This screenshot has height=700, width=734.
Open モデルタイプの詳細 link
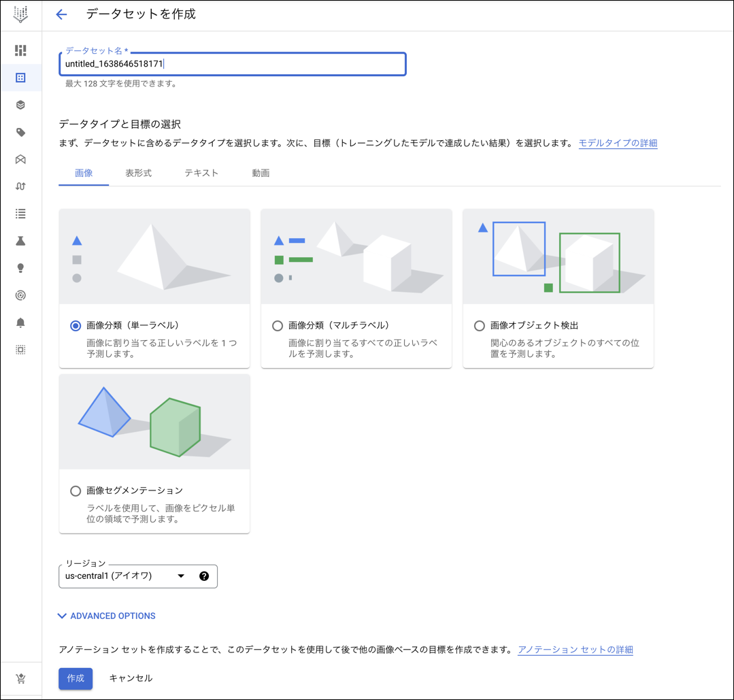coord(618,144)
